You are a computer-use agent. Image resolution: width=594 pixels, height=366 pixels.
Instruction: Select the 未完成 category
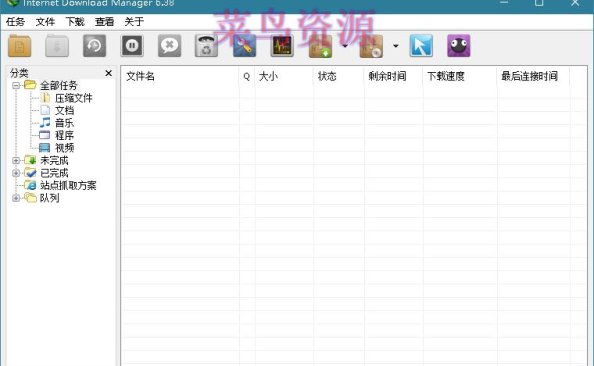tap(54, 160)
